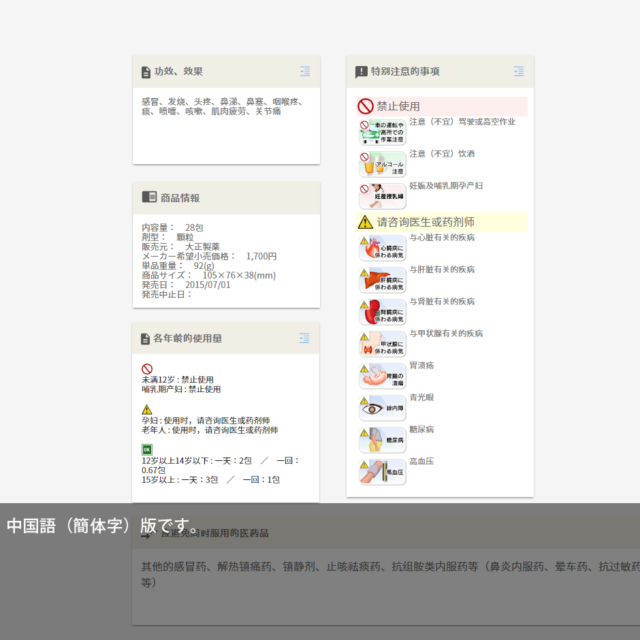Image resolution: width=640 pixels, height=640 pixels.
Task: Click the diabetes warning icon
Action: coord(382,439)
